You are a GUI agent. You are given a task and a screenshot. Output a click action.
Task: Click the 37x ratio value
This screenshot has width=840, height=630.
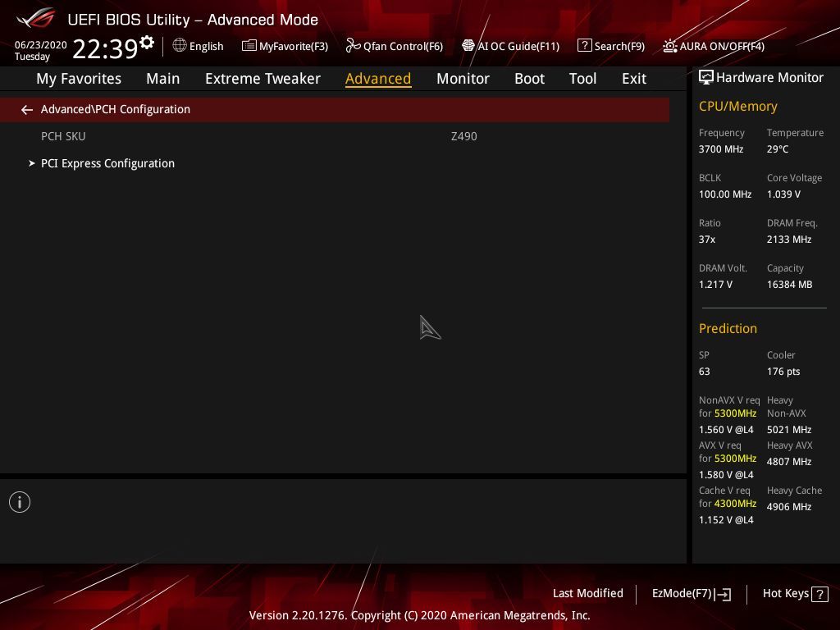(x=706, y=240)
